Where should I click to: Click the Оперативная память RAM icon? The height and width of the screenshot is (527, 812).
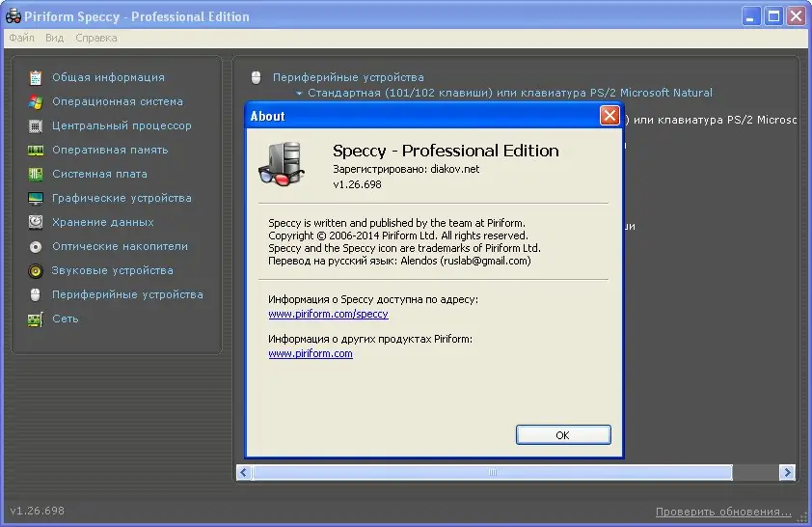(36, 151)
